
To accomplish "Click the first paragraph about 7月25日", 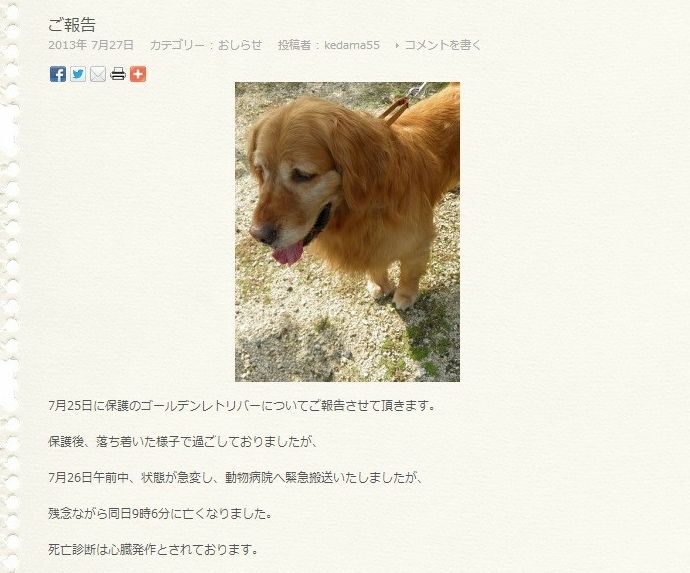I will coord(242,405).
